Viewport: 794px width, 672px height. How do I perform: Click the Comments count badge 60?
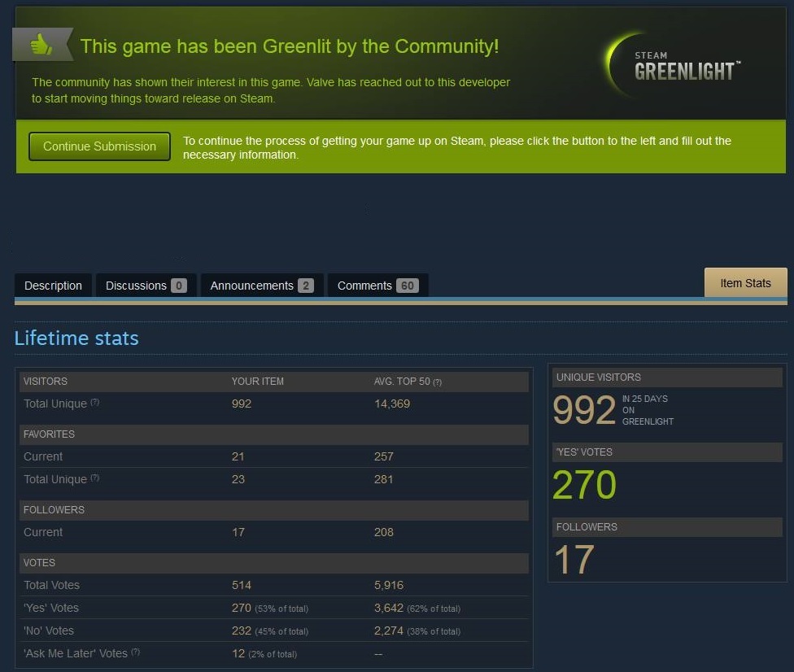point(407,286)
